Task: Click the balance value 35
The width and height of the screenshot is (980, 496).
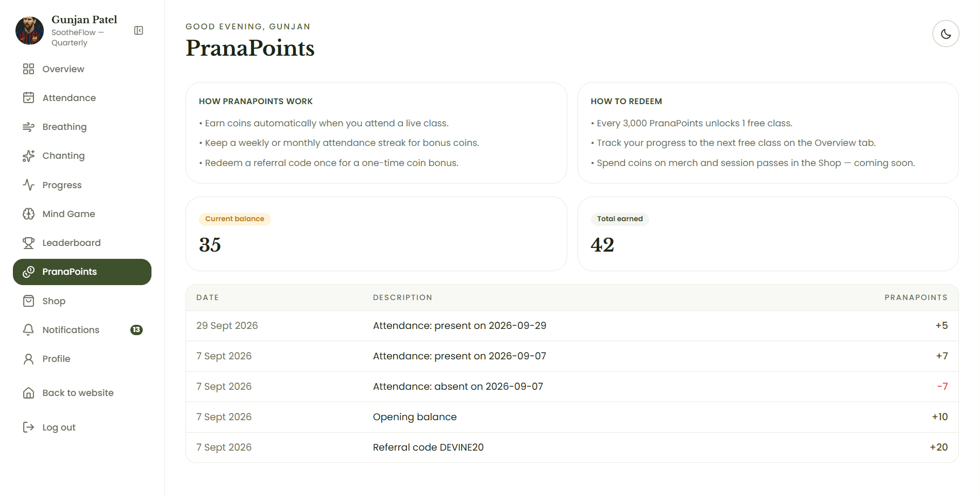Action: point(210,245)
